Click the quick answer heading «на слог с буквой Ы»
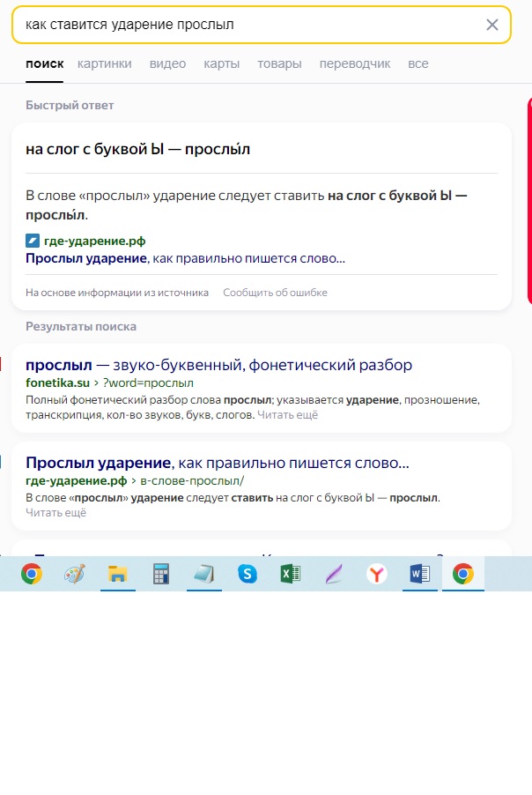Screen dimensions: 532x795 coord(137,149)
